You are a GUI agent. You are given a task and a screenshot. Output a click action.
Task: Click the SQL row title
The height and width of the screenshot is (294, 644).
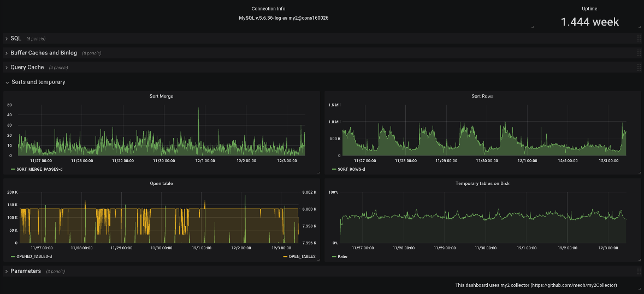[x=16, y=39]
